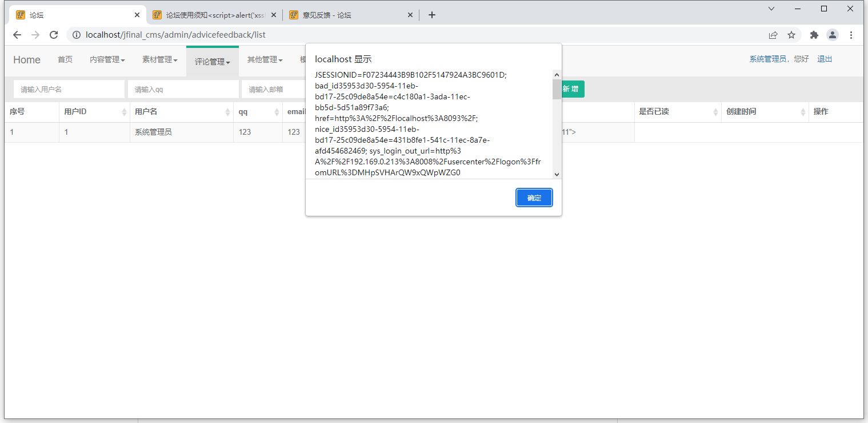Click the alert text scrollbar thumb

[x=557, y=90]
